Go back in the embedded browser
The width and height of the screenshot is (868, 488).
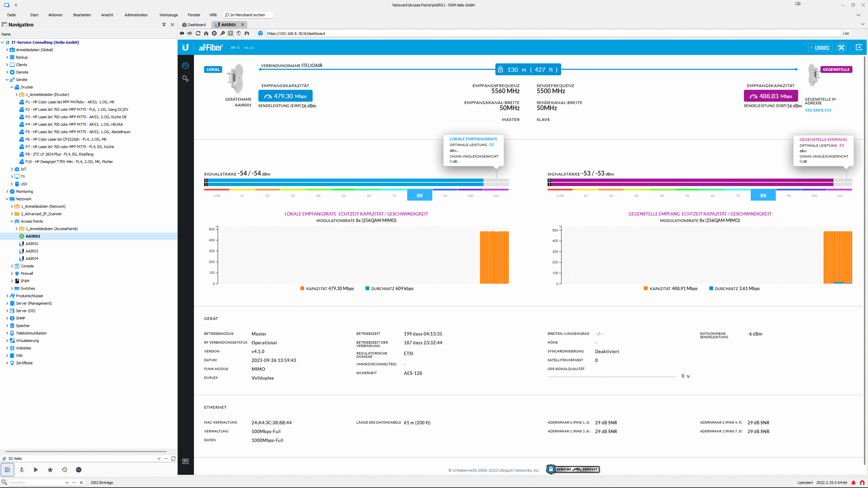coord(182,33)
